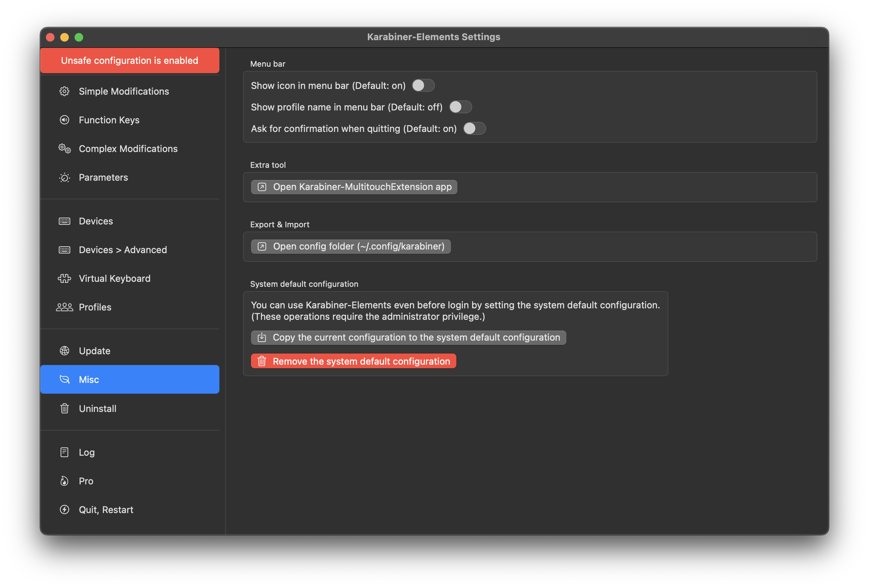The height and width of the screenshot is (588, 869).
Task: Toggle Ask for confirmation when quitting
Action: click(x=474, y=129)
